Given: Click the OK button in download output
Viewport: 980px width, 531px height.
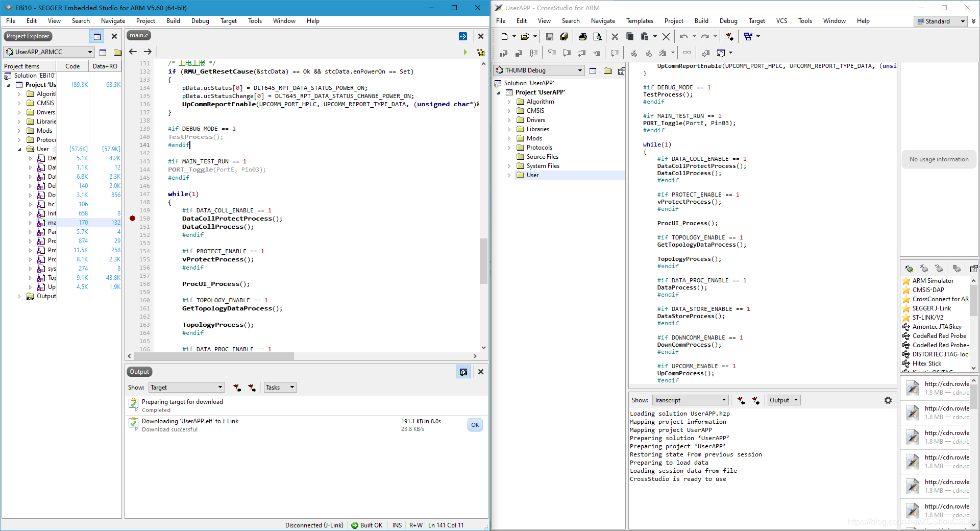Looking at the screenshot, I should tap(475, 425).
